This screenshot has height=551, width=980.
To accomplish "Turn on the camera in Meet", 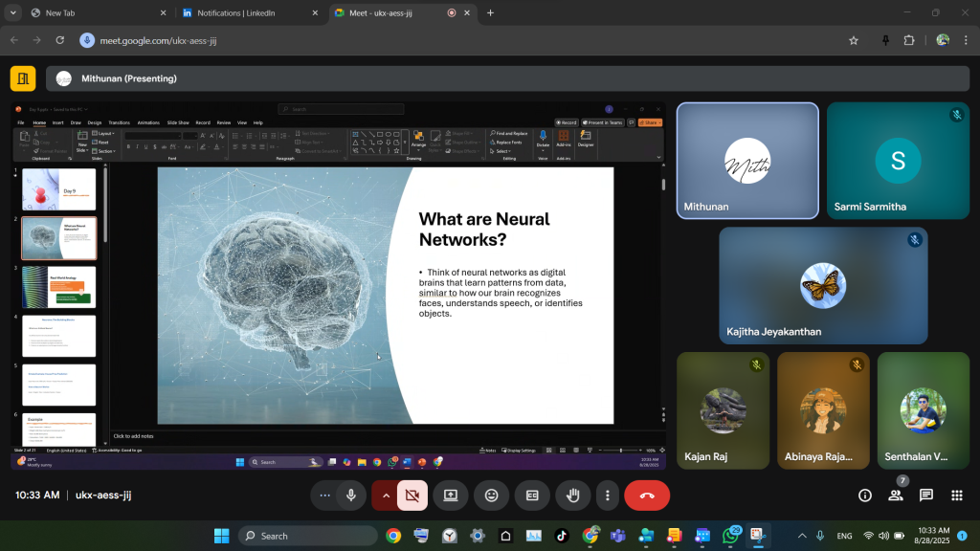I will [412, 496].
